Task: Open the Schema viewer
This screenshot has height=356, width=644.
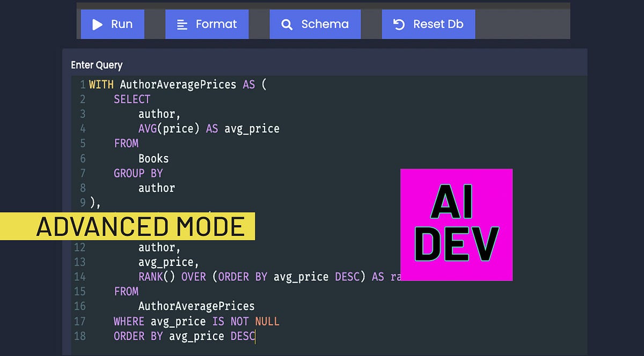Action: click(x=315, y=24)
